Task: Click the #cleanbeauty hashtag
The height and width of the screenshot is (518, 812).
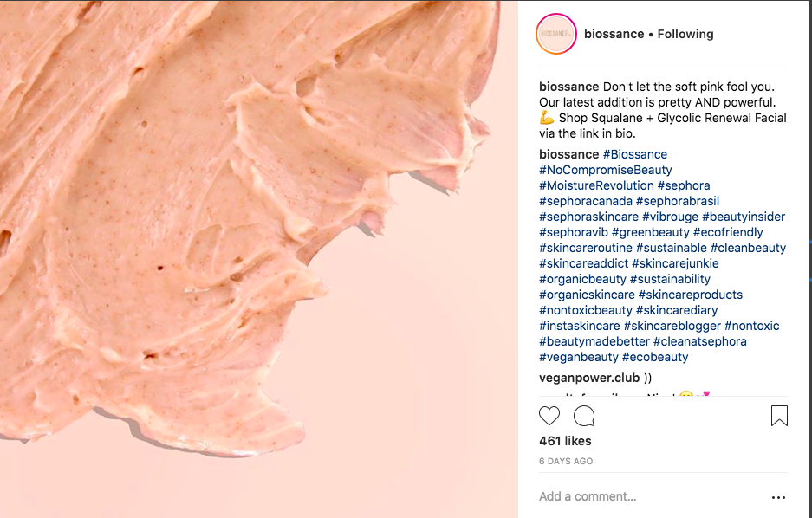Action: click(748, 248)
